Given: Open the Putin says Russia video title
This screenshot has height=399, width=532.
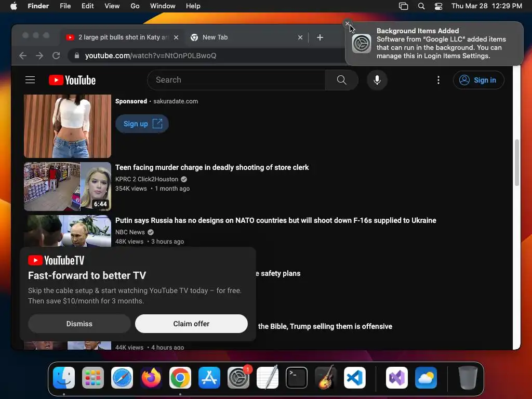Looking at the screenshot, I should pos(276,220).
